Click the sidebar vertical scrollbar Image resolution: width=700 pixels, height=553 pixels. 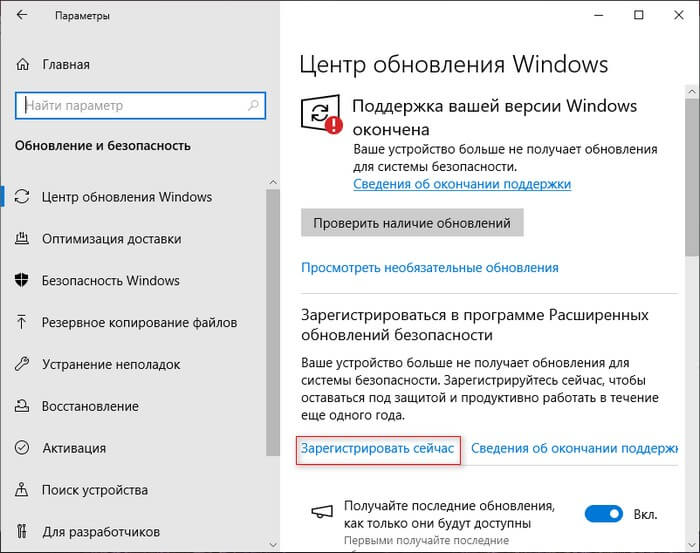pos(272,320)
